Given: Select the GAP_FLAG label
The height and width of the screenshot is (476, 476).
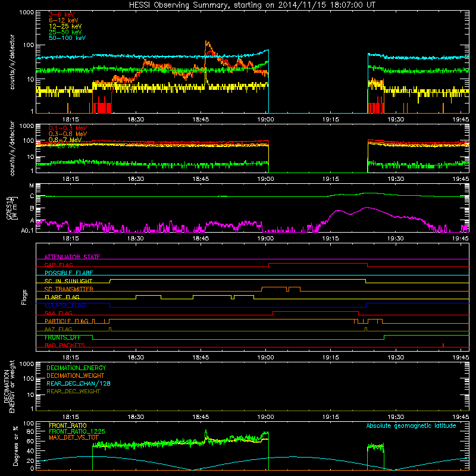Looking at the screenshot, I should pos(58,265).
